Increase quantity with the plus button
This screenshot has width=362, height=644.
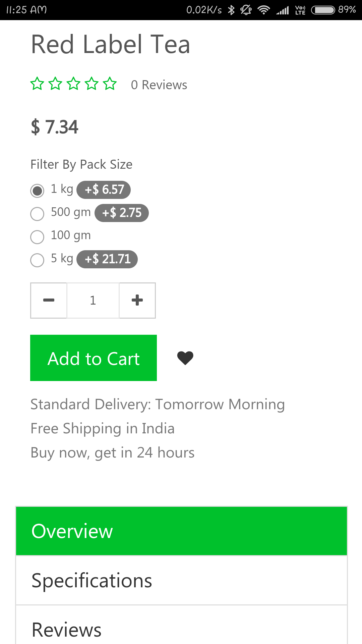coord(137,300)
